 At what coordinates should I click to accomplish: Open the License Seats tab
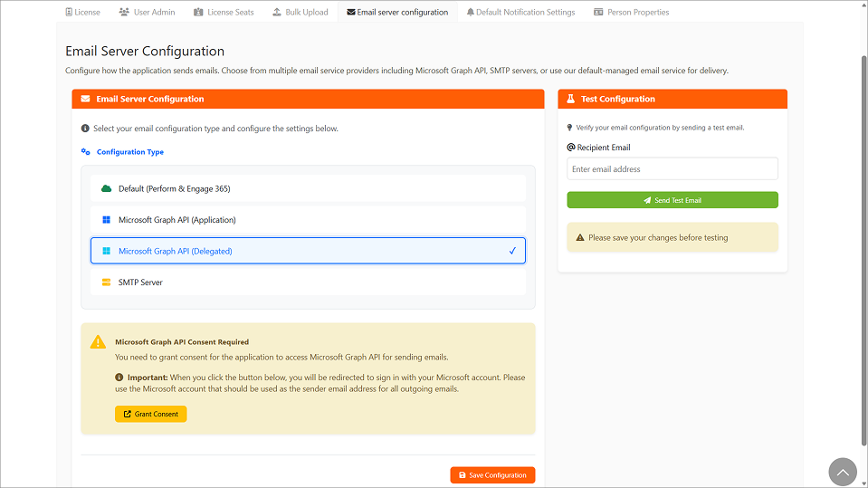(224, 12)
